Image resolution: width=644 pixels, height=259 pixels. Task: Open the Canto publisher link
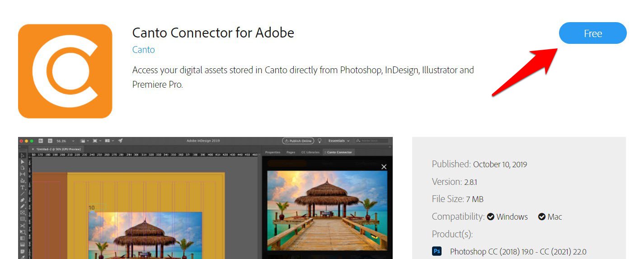pos(143,50)
